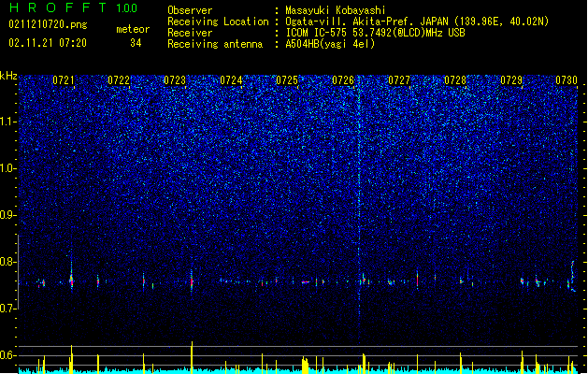Viewport: 588px width, 374px height.
Task: Click the 0730 time marker
Action: tap(566, 80)
